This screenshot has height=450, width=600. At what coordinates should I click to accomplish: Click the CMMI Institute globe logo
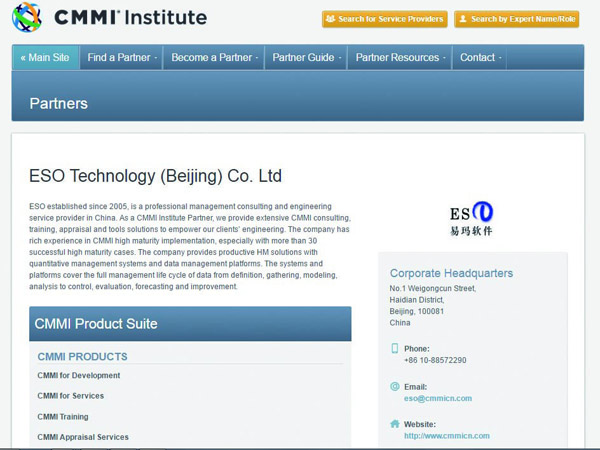pos(26,17)
